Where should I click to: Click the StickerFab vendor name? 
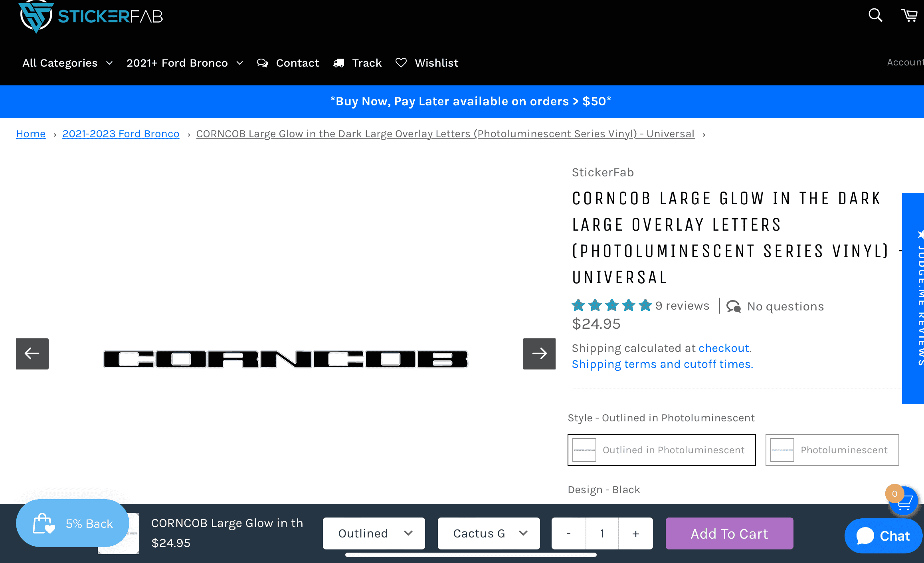pos(603,172)
